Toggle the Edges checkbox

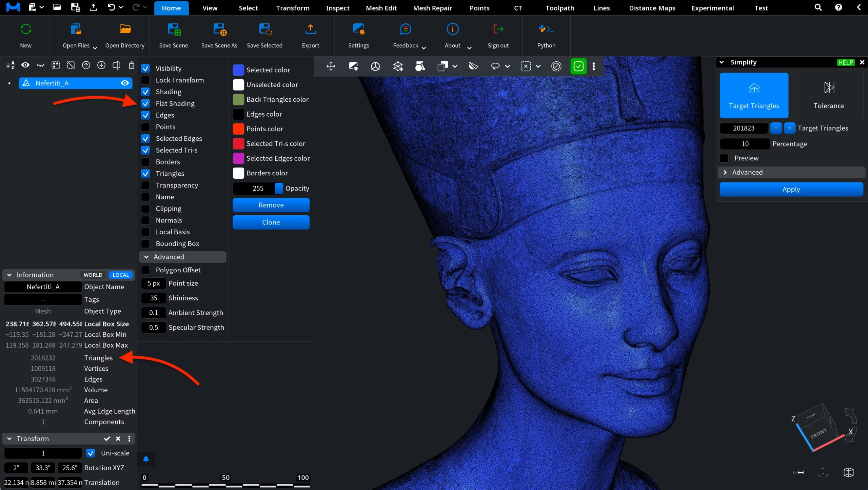pos(145,115)
